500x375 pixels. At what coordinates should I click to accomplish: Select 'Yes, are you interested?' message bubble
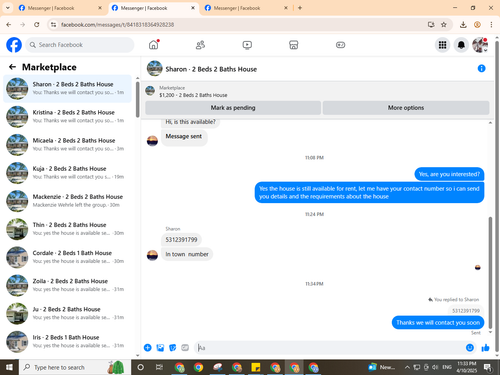[x=449, y=174]
